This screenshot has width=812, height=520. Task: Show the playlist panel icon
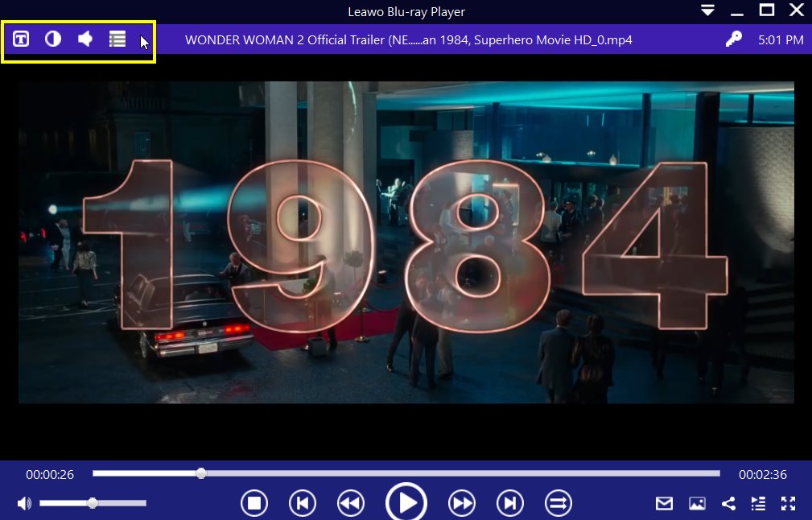[x=758, y=503]
